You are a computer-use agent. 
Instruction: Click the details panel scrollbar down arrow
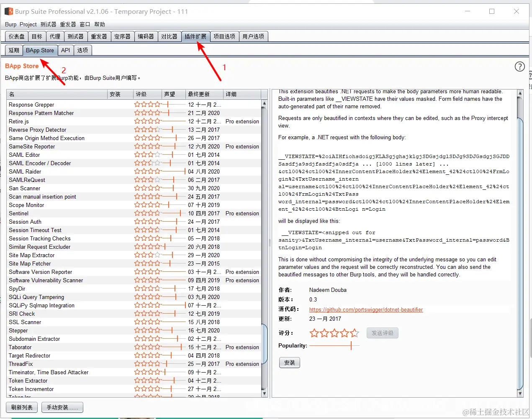pos(520,393)
